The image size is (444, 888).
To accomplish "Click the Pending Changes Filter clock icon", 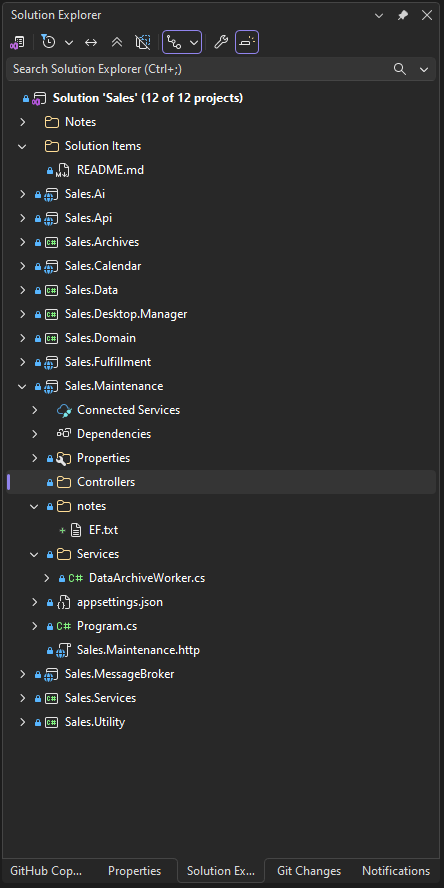I will [x=49, y=42].
